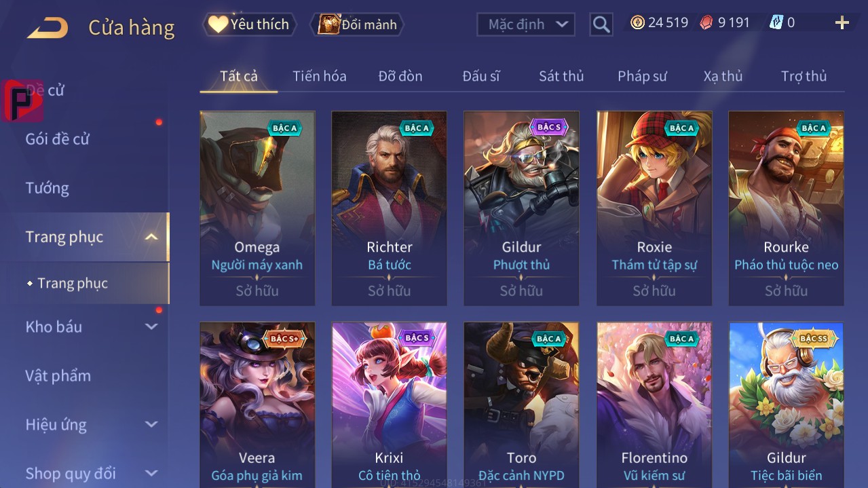The height and width of the screenshot is (488, 868).
Task: Select the Gói đề cử sidebar item
Action: (x=58, y=139)
